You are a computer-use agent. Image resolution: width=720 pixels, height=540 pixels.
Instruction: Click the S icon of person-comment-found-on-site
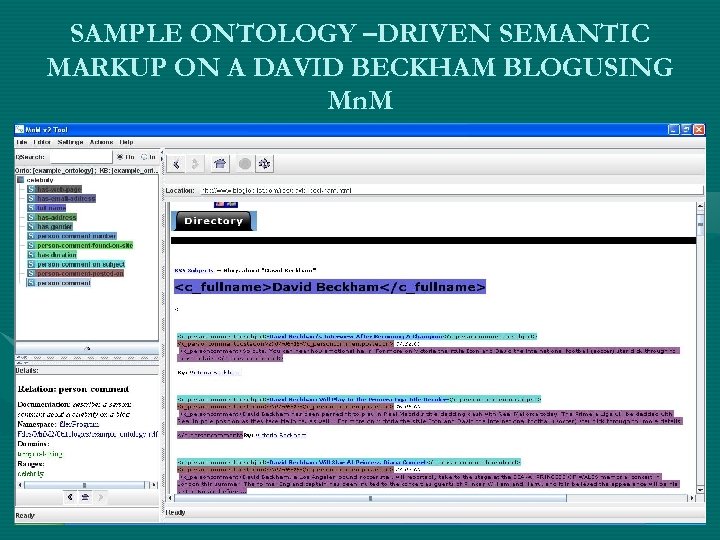31,245
